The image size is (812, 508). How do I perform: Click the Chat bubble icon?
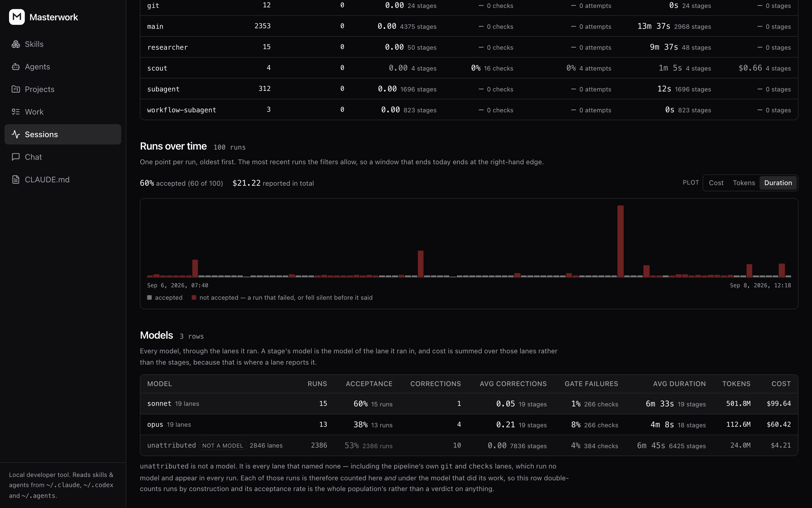coord(16,157)
